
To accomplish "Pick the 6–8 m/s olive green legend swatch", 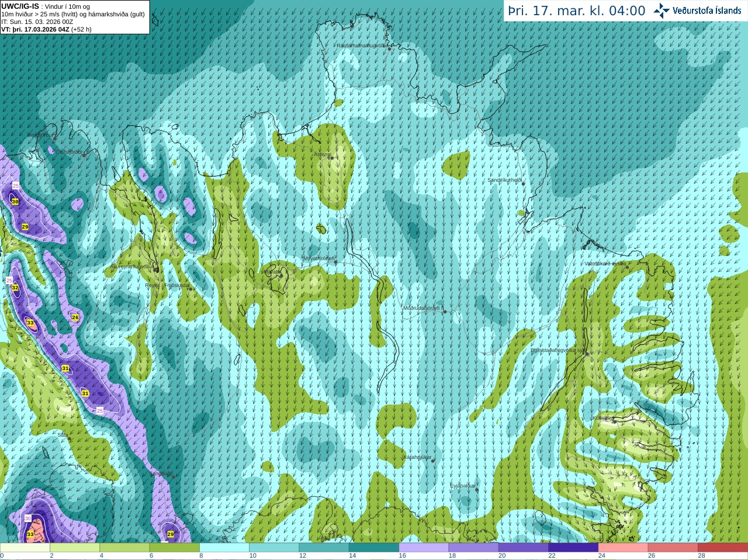I will pyautogui.click(x=174, y=548).
